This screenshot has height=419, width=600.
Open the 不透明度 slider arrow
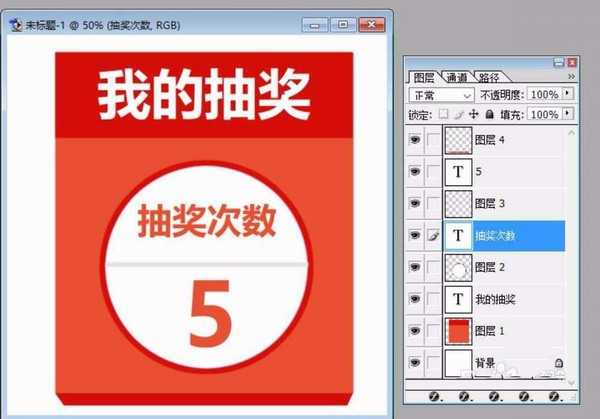pos(568,94)
